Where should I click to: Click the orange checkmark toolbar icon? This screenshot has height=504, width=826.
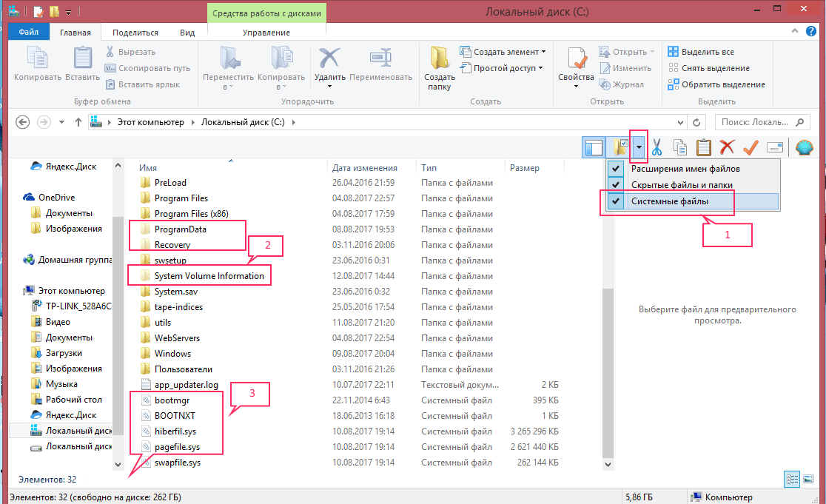[x=751, y=147]
